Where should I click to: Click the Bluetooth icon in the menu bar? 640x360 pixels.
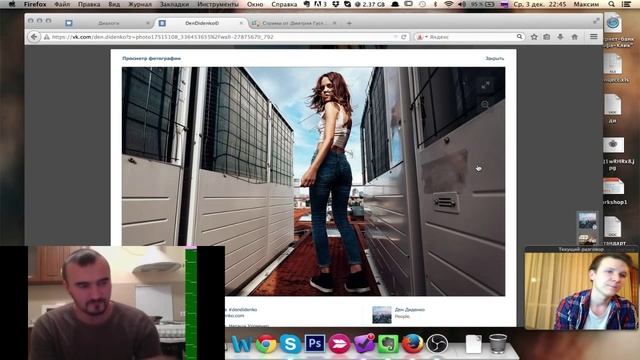[436, 4]
